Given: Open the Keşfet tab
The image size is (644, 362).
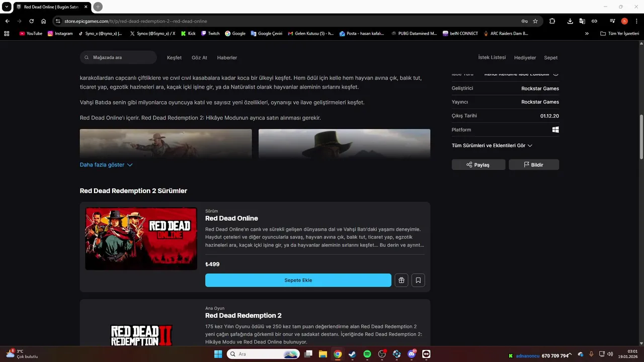Looking at the screenshot, I should pyautogui.click(x=174, y=57).
